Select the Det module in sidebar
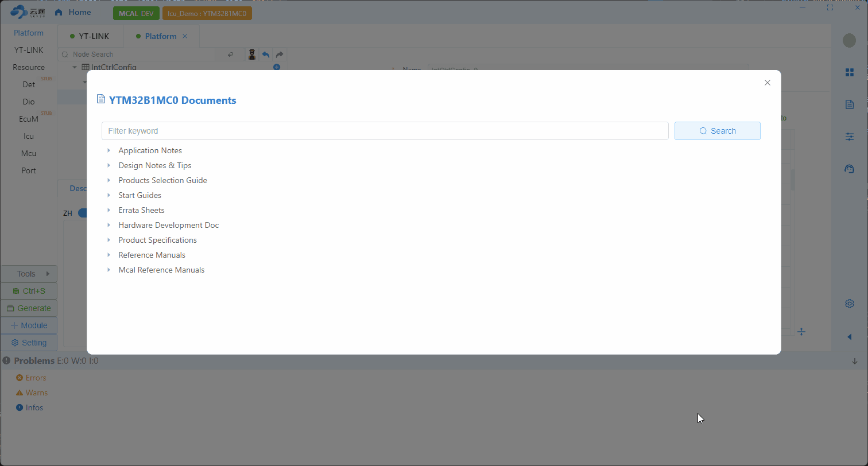This screenshot has height=466, width=868. [29, 84]
